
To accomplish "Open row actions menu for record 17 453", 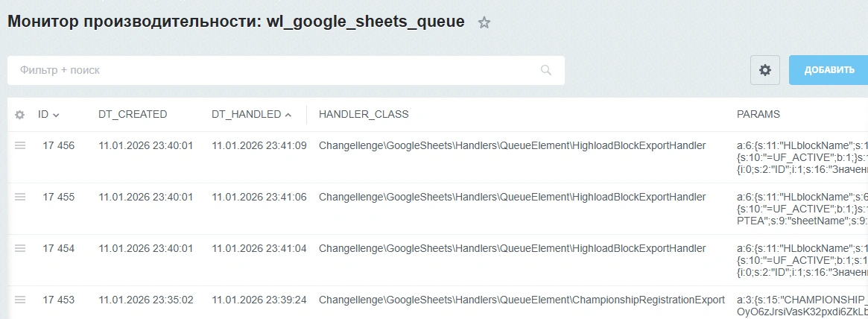I will 20,300.
